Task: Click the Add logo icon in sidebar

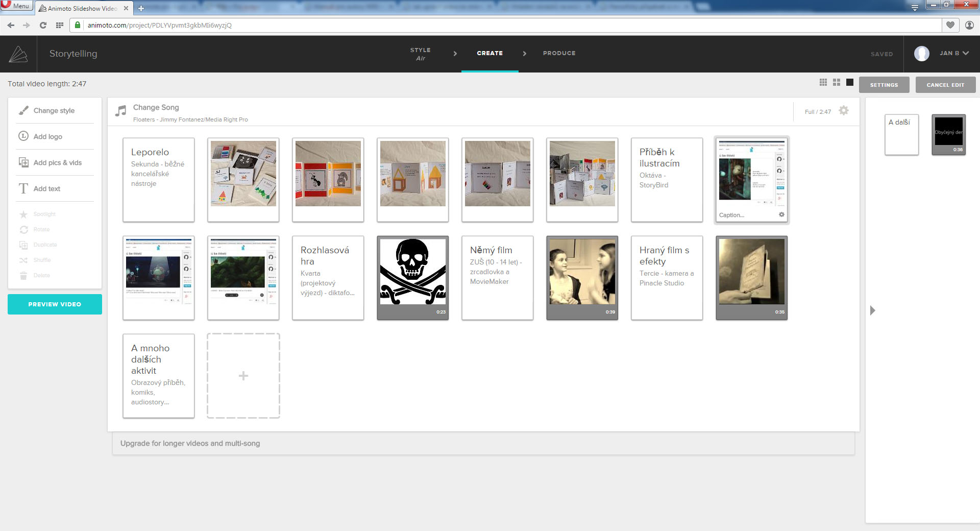Action: (x=23, y=136)
